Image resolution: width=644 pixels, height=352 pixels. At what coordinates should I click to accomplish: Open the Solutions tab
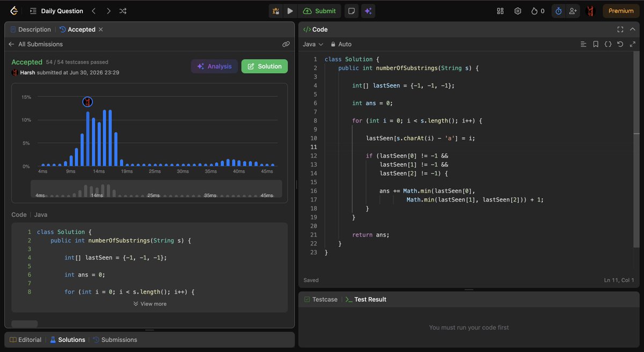click(68, 340)
